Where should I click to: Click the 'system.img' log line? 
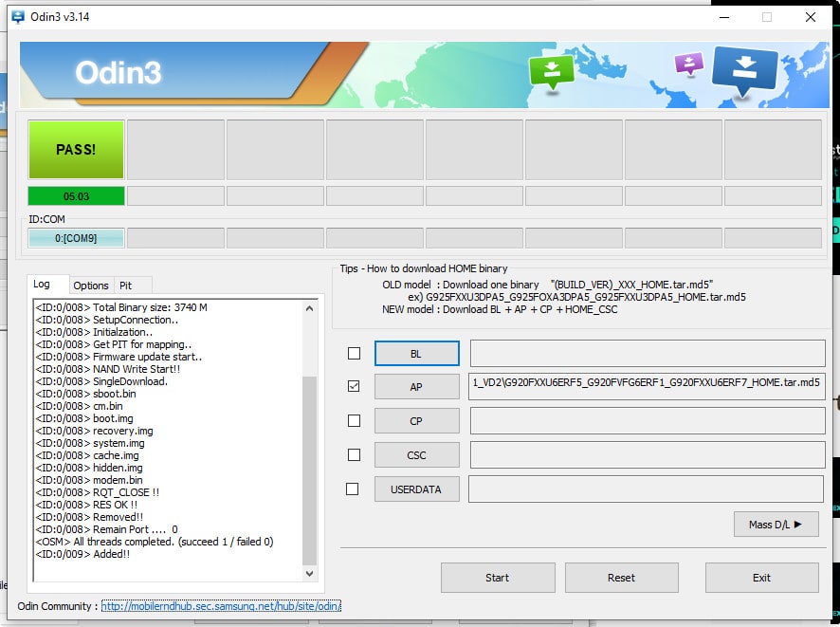pyautogui.click(x=90, y=443)
